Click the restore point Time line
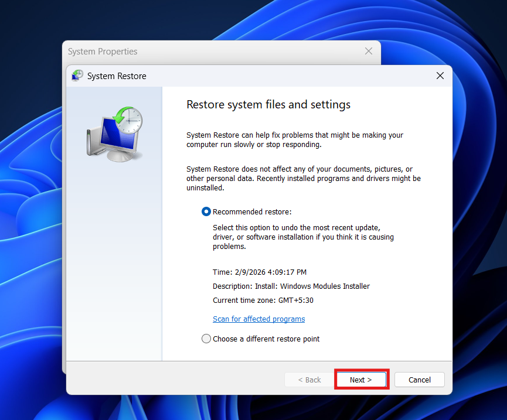 tap(259, 272)
